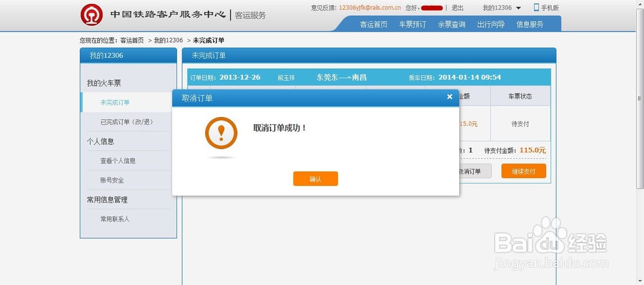Screen dimensions: 644x285
Task: Click the order date 2013-12-26
Action: tap(240, 77)
